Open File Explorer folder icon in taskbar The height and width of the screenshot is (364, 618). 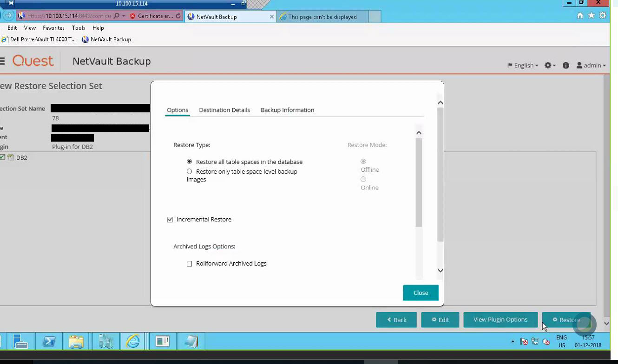tap(76, 342)
